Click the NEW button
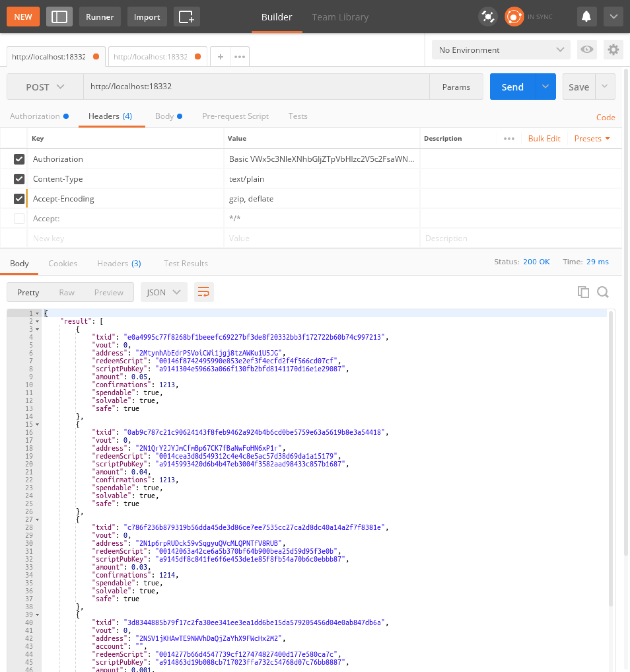Viewport: 630px width, 672px height. (23, 16)
